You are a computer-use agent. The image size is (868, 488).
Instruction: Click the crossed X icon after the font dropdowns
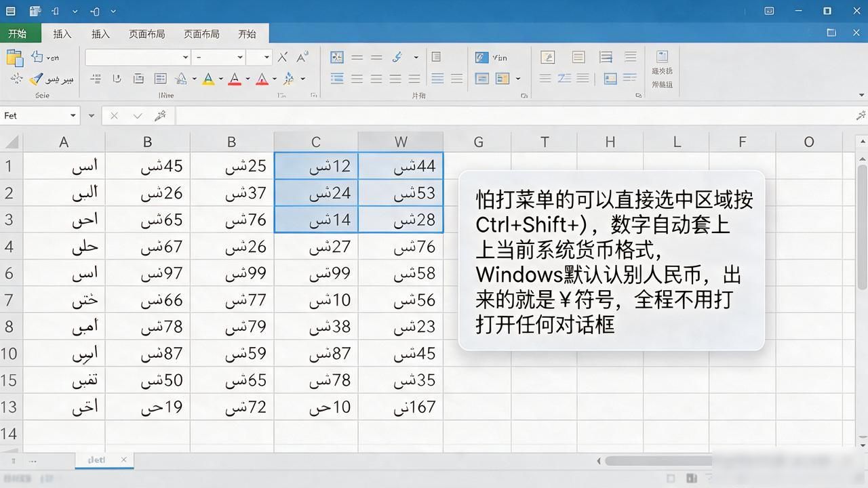283,58
